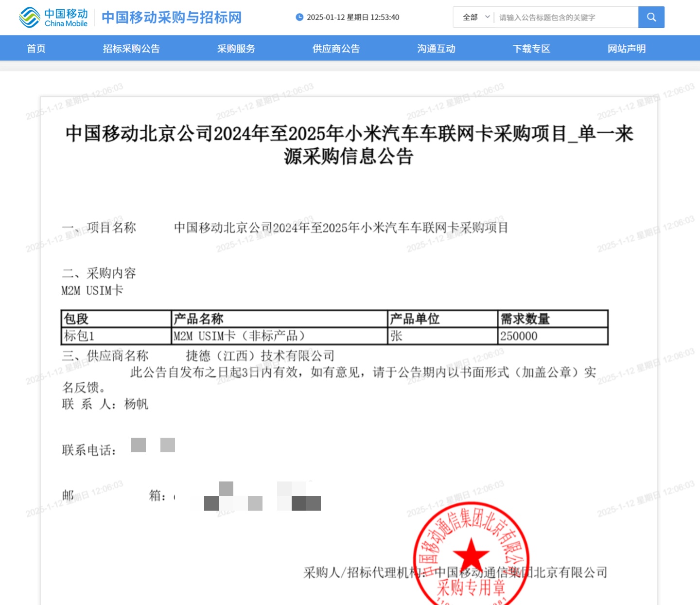Click the 中国移动采购与招标网 site title
The width and height of the screenshot is (700, 605).
[172, 17]
